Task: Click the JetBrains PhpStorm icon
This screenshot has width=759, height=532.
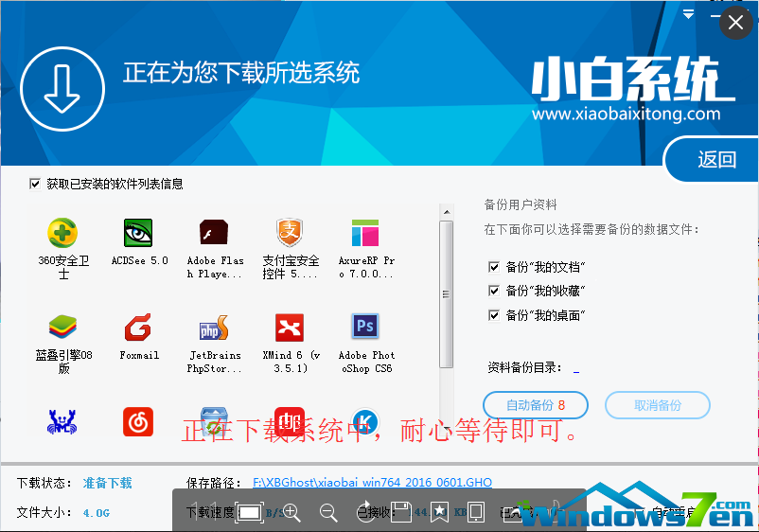Action: point(215,328)
